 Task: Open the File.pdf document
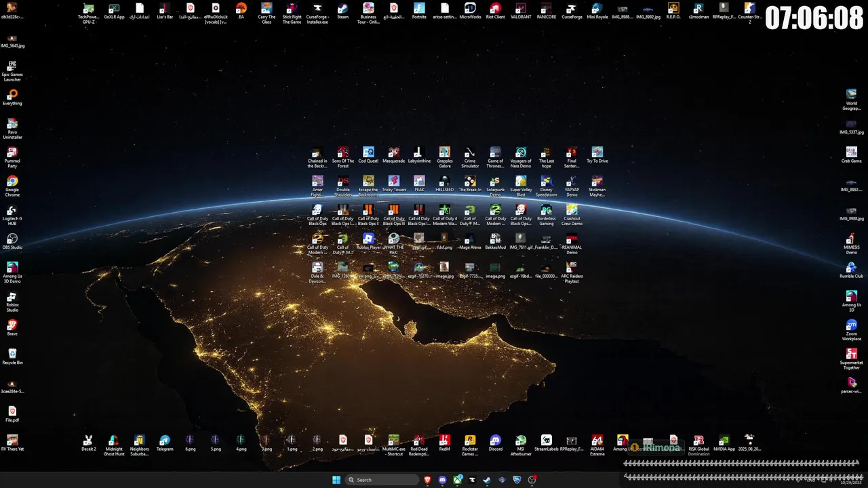[12, 414]
